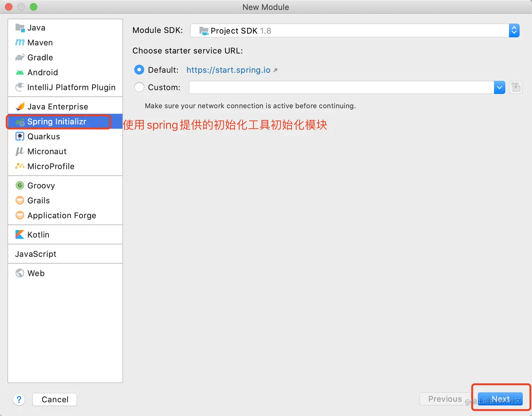Open the https://start.spring.io link

pyautogui.click(x=228, y=70)
